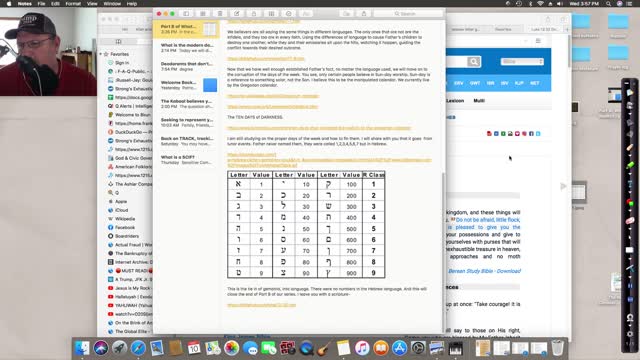This screenshot has width=640, height=360.
Task: Open the iTunes music icon in Dock
Action: [362, 348]
